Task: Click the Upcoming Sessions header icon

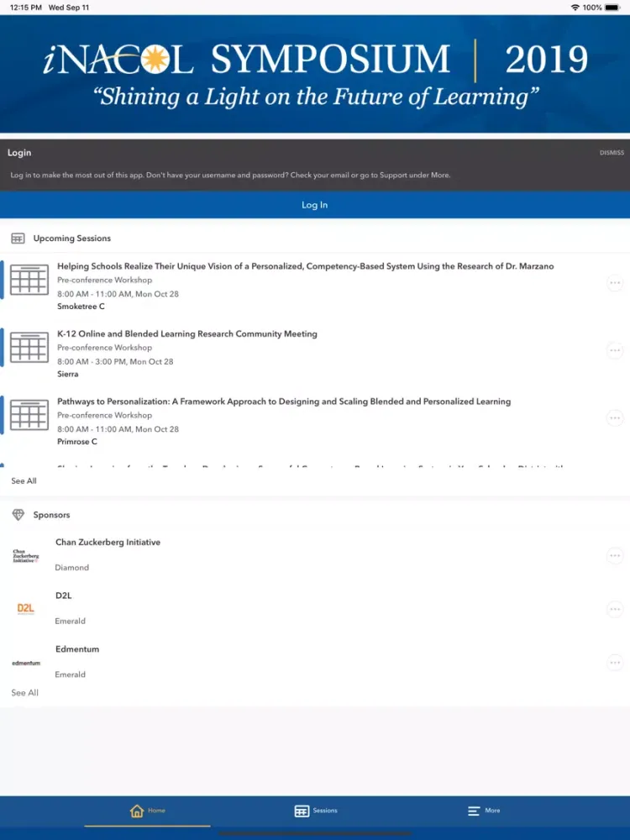Action: [18, 239]
